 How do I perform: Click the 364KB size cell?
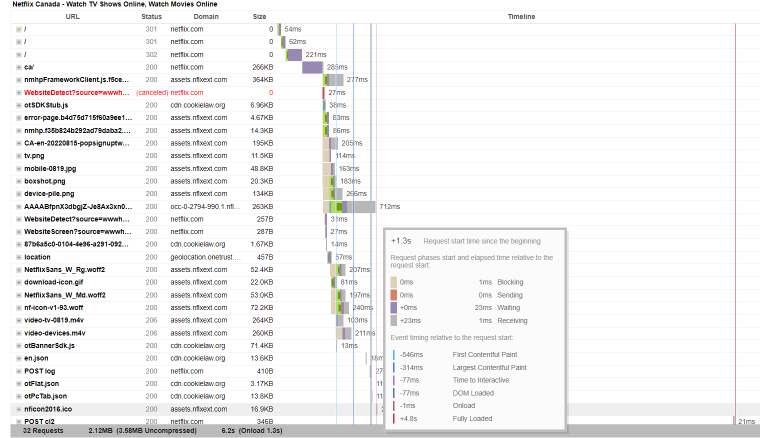[262, 80]
